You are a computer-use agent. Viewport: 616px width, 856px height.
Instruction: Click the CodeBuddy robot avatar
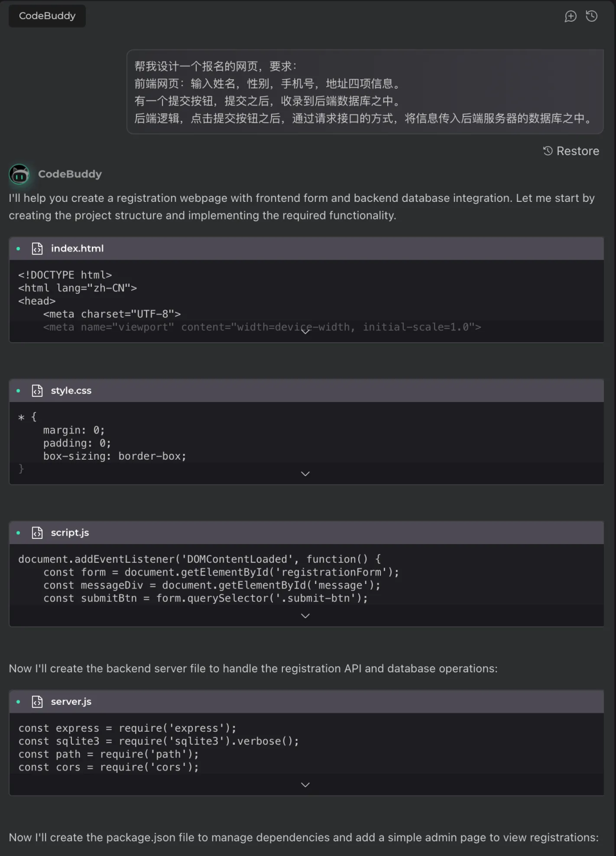(19, 174)
